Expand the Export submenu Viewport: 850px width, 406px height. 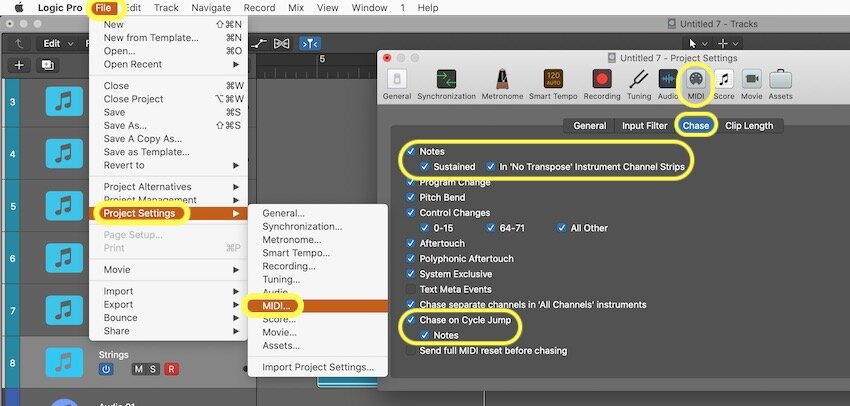click(170, 304)
